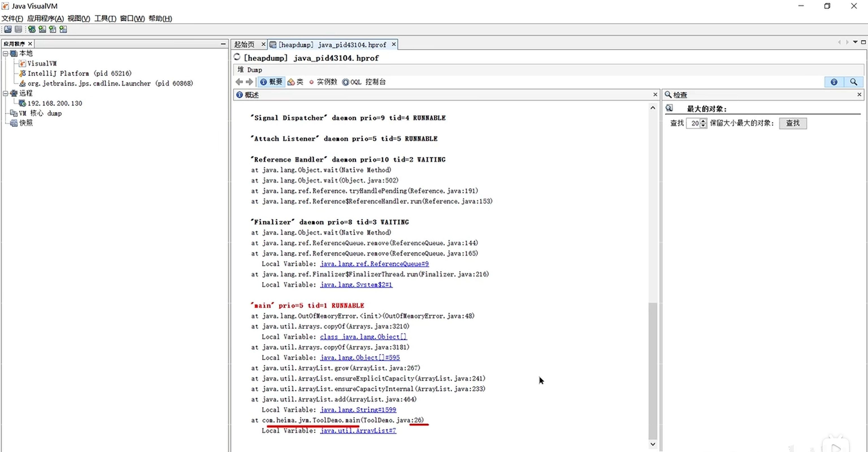Go forward with the right arrow icon
Viewport: 868px width, 452px height.
tap(249, 82)
